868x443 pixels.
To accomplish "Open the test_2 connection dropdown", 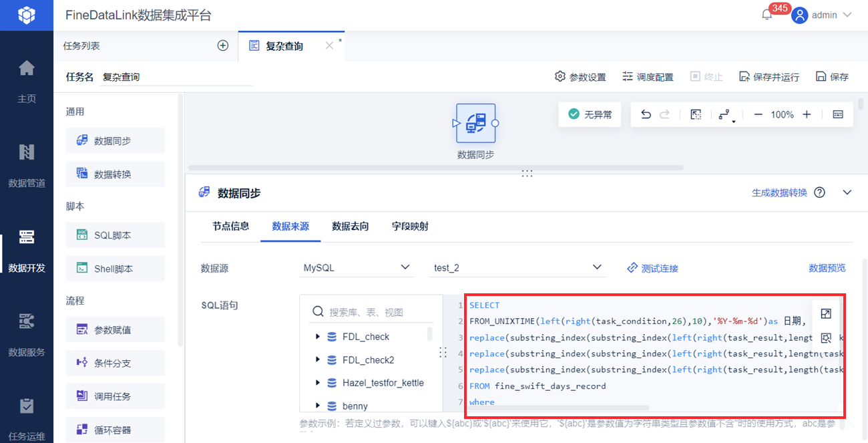I will pos(517,267).
